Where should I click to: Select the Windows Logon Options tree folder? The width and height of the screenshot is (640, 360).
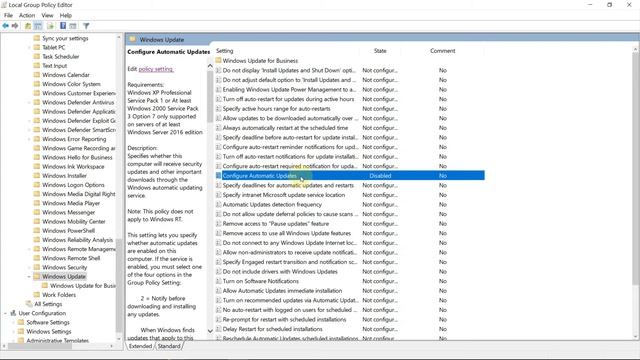pos(73,184)
